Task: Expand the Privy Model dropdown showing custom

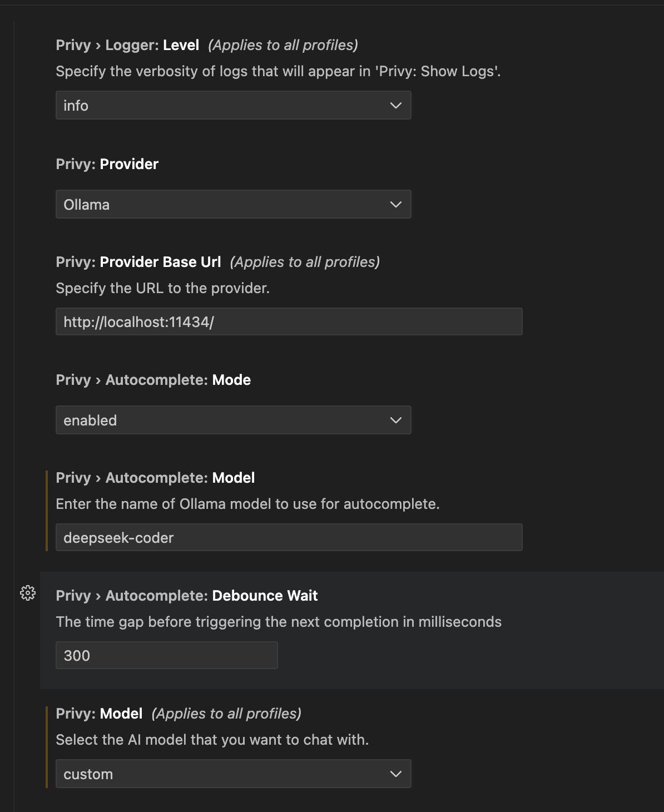Action: tap(233, 774)
